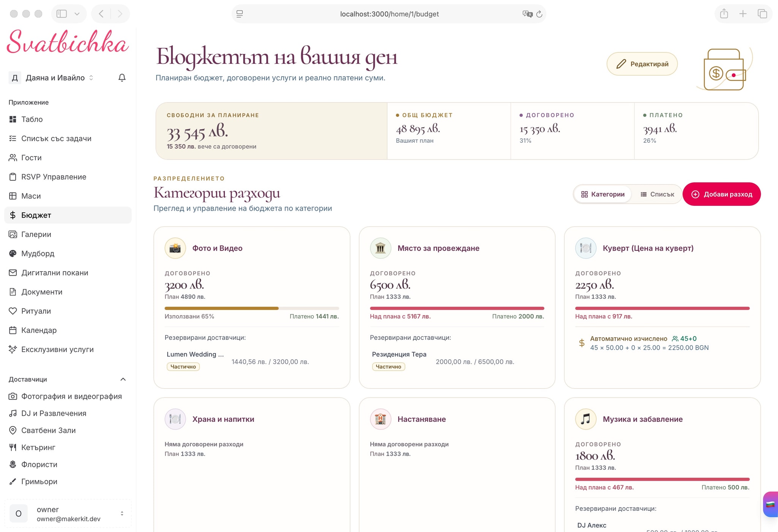Viewport: 778px width, 532px height.
Task: Go back in browser history
Action: [101, 14]
